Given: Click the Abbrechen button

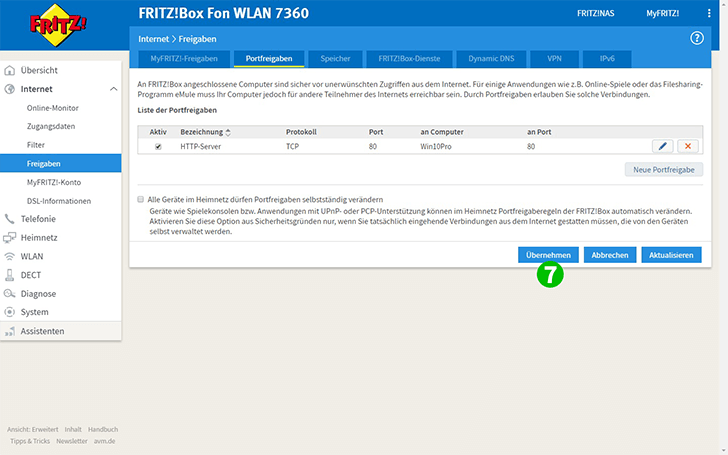Looking at the screenshot, I should [x=610, y=255].
